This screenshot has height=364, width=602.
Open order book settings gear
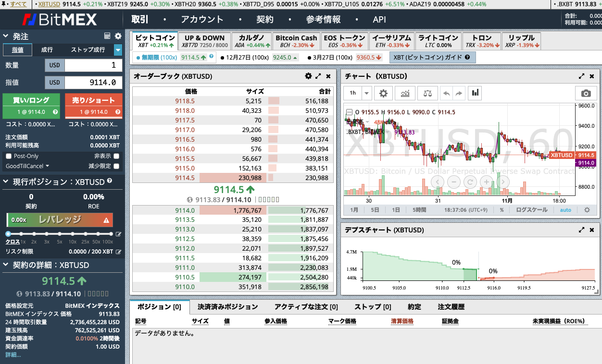click(308, 76)
